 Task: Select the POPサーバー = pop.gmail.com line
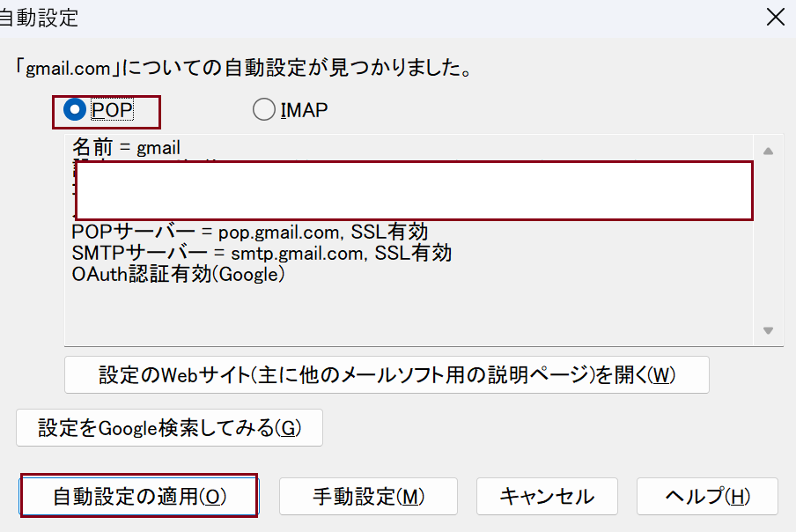[x=249, y=232]
